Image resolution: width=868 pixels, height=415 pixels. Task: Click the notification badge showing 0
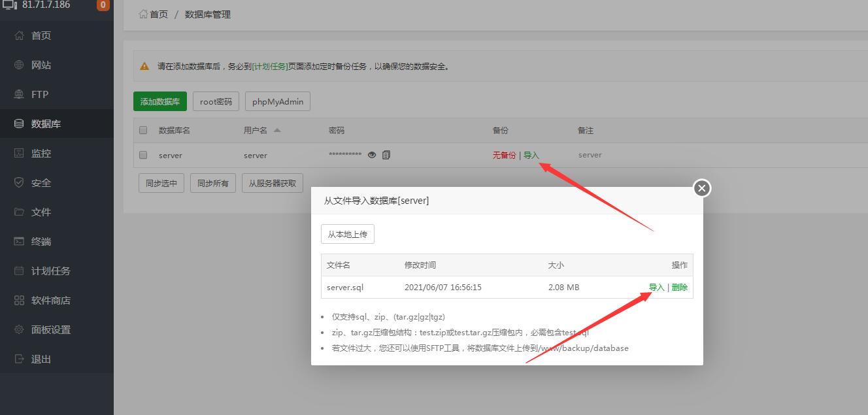(103, 5)
